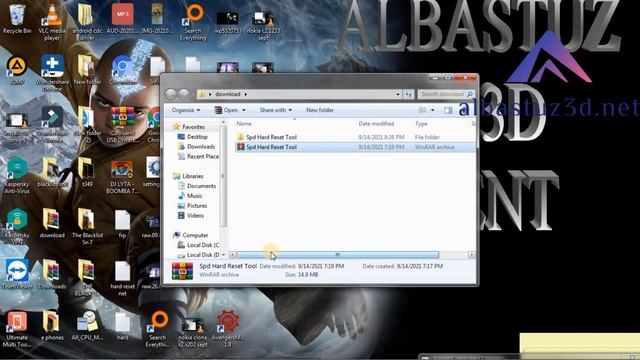Click Favorites in the navigation pane
This screenshot has width=640, height=360.
click(193, 127)
